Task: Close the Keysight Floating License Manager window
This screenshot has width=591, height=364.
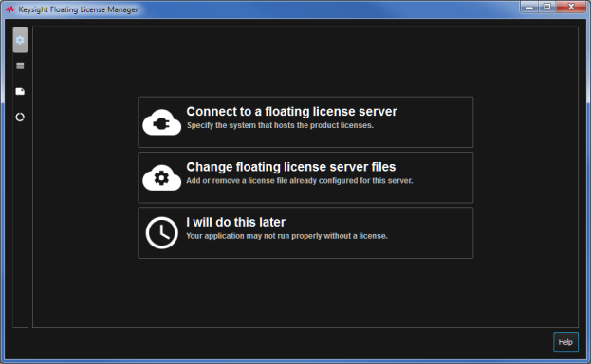Action: 571,7
